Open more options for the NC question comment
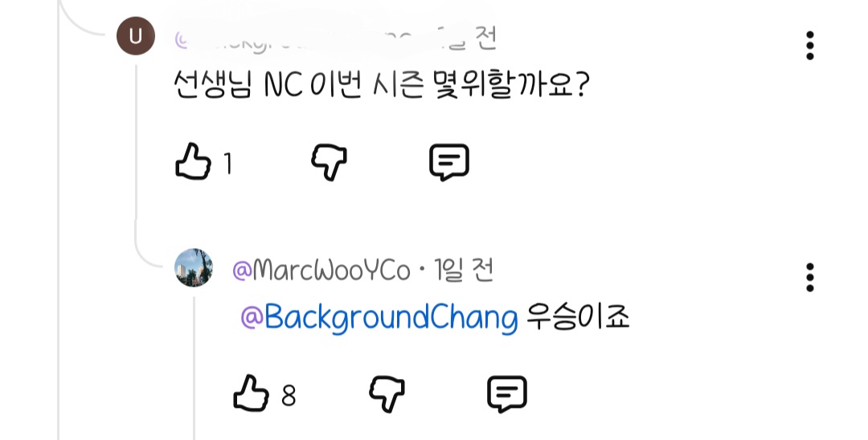The width and height of the screenshot is (868, 440). tap(809, 45)
